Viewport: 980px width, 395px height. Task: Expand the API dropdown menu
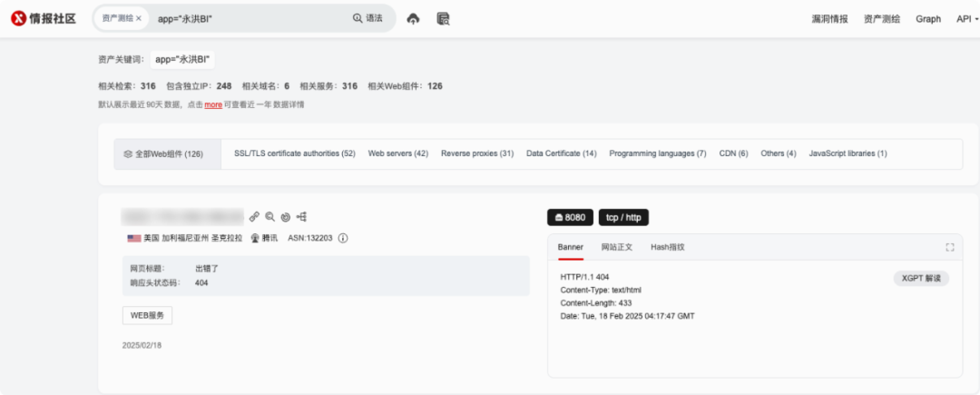click(x=967, y=19)
